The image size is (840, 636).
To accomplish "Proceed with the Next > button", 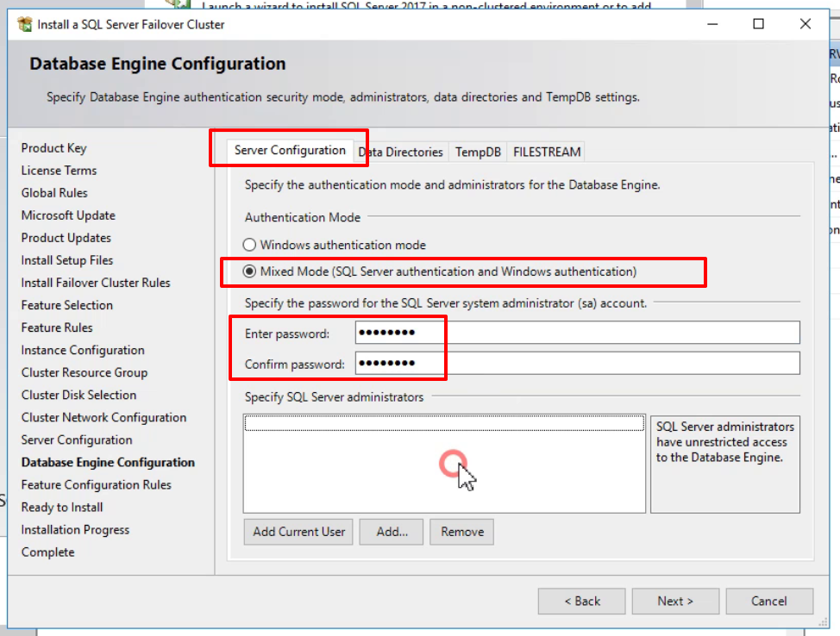I will (x=675, y=602).
